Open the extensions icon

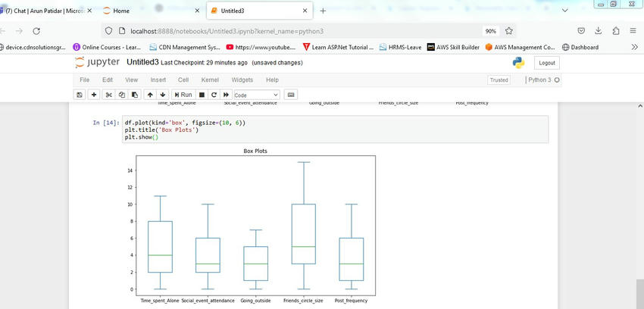click(616, 31)
